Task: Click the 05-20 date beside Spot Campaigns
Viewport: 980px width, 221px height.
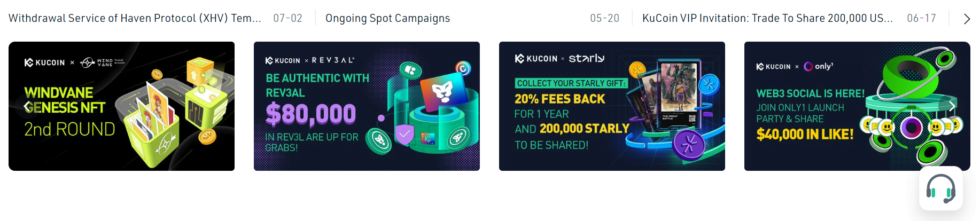Action: pyautogui.click(x=604, y=18)
